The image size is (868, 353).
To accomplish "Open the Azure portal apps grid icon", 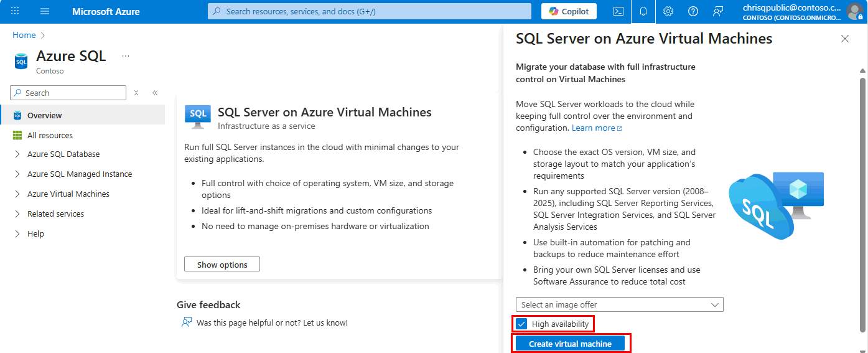I will (15, 11).
